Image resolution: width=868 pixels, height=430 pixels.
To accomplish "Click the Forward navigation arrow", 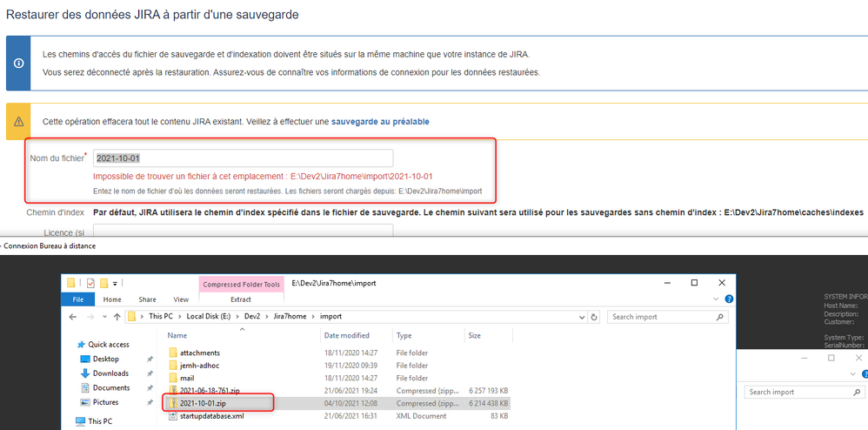I will (90, 317).
